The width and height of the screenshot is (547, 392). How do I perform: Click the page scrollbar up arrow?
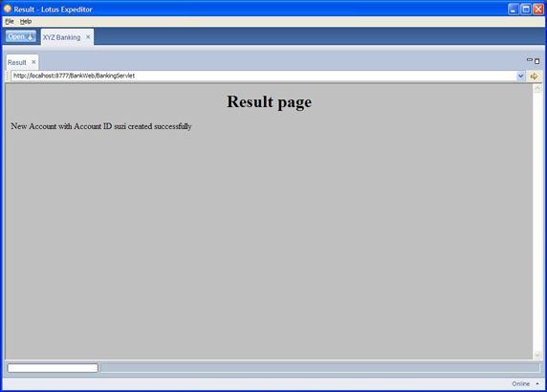click(x=537, y=89)
